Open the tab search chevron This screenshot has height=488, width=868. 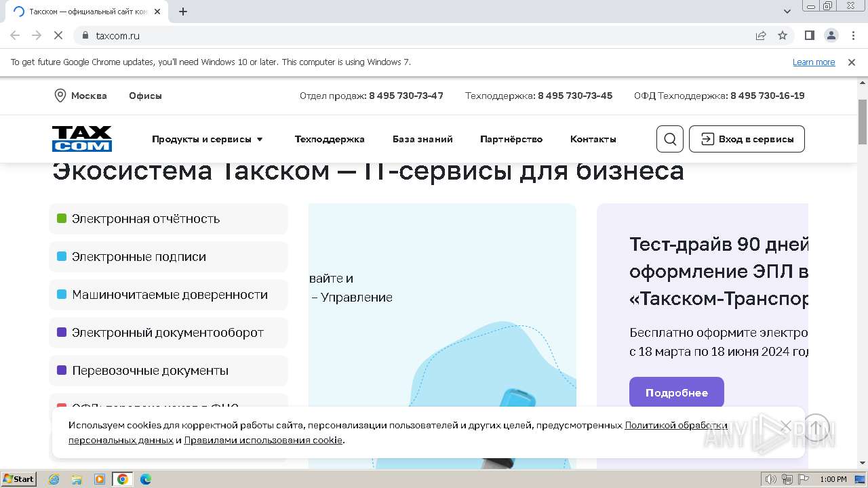[x=787, y=12]
